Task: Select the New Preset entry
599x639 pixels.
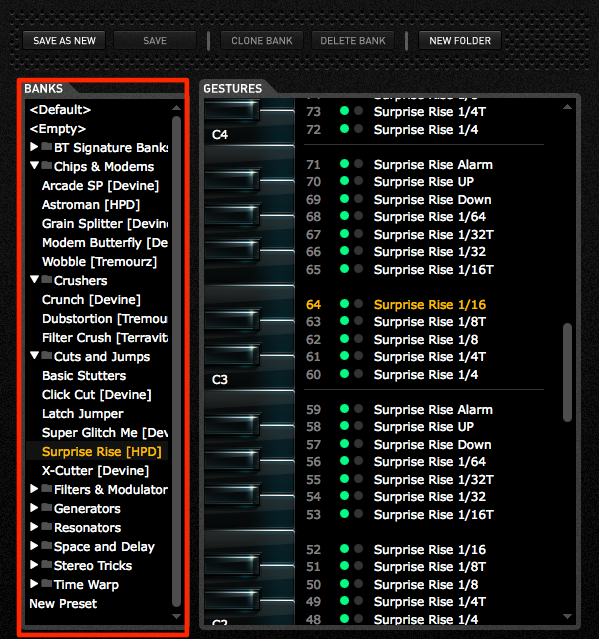Action: pos(63,604)
